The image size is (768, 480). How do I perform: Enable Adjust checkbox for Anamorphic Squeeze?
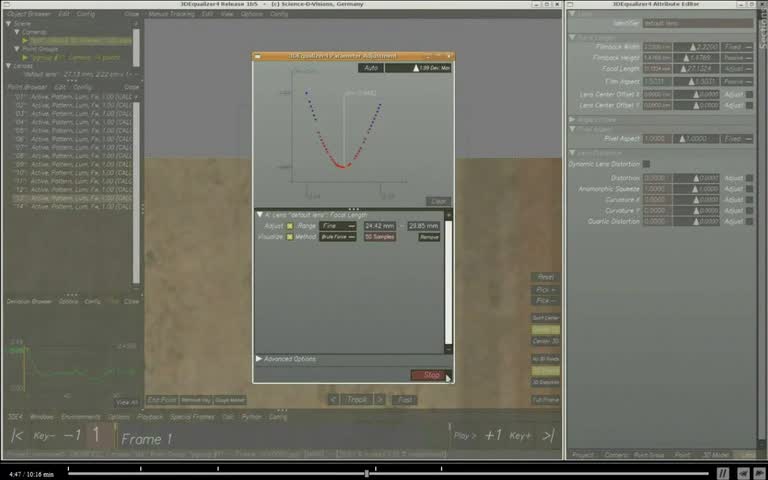click(749, 189)
